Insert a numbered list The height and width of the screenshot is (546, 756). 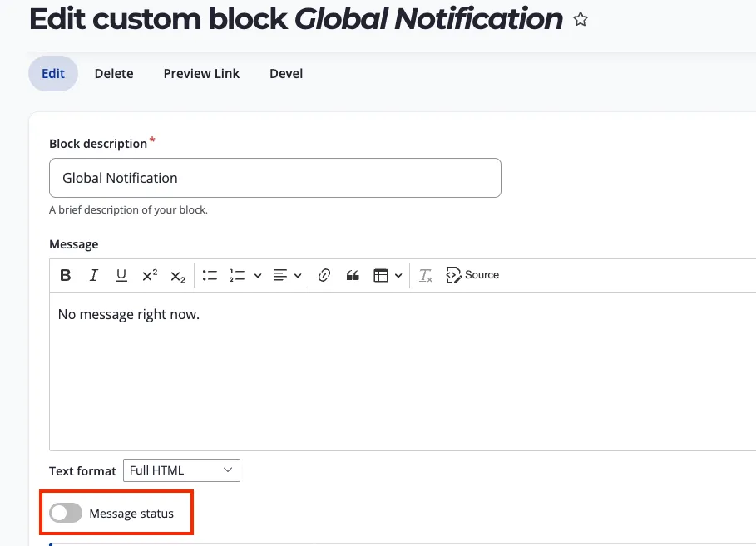(237, 275)
